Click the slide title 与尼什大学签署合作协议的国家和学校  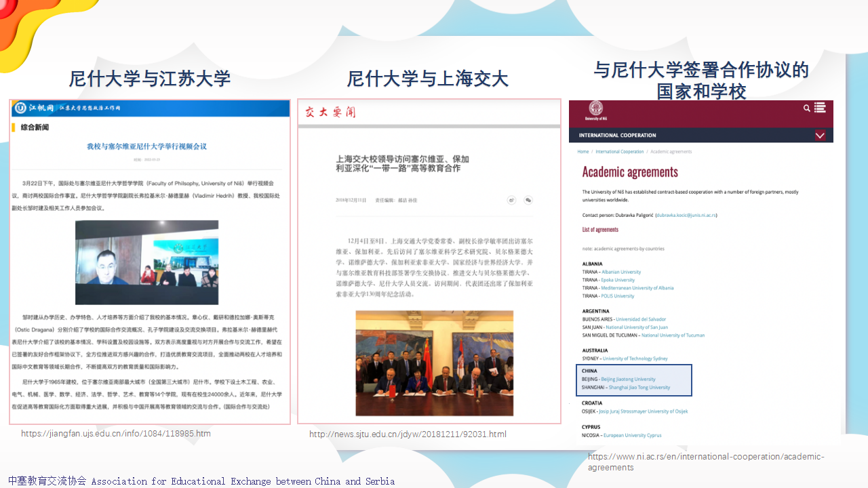pos(701,80)
